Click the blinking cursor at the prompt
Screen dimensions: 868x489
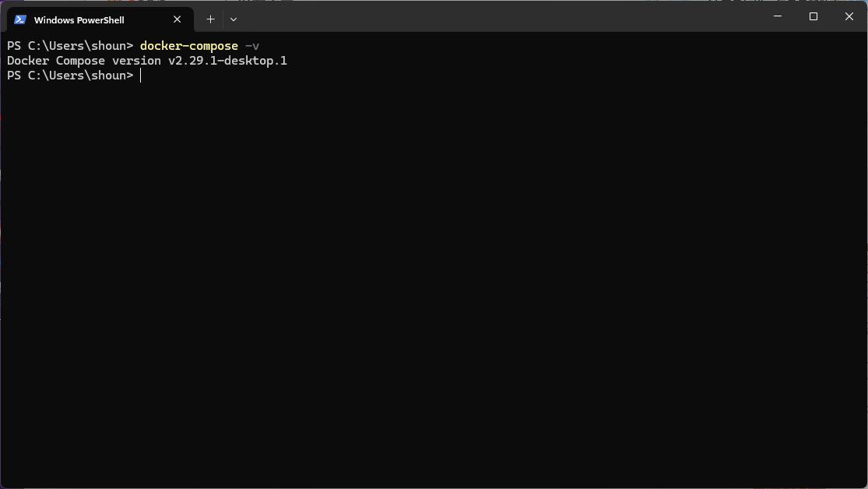tap(139, 75)
